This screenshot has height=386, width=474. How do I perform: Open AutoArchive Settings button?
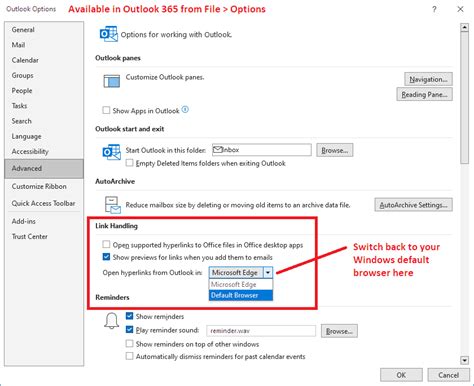click(413, 205)
